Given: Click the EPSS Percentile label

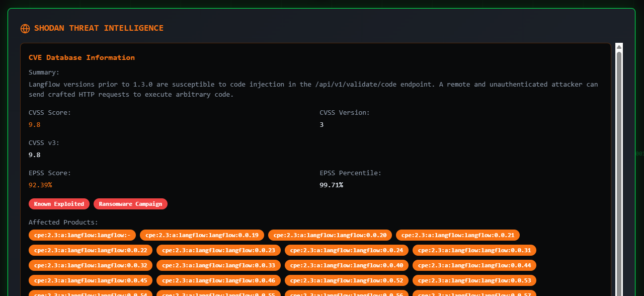Looking at the screenshot, I should [351, 173].
